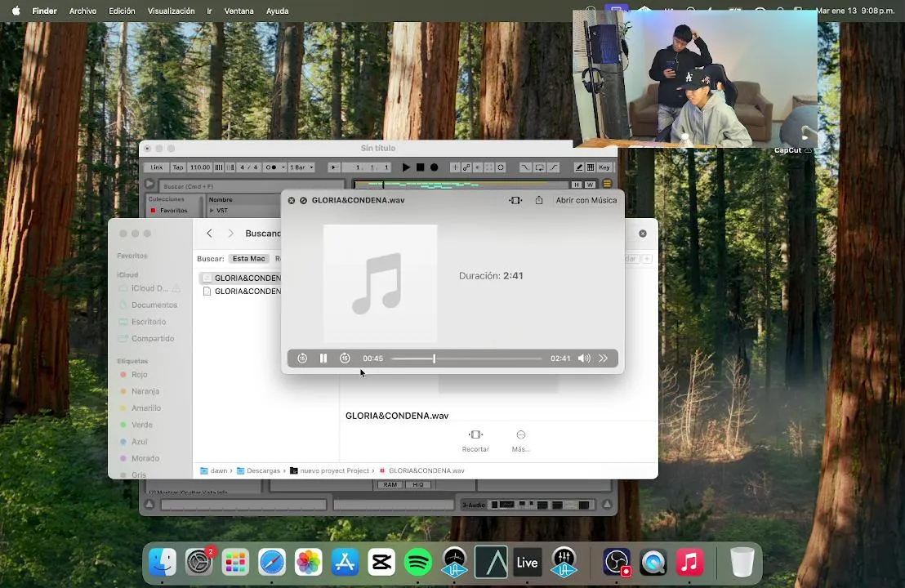
Task: Click the 4 / 4 time signature field
Action: click(x=249, y=167)
